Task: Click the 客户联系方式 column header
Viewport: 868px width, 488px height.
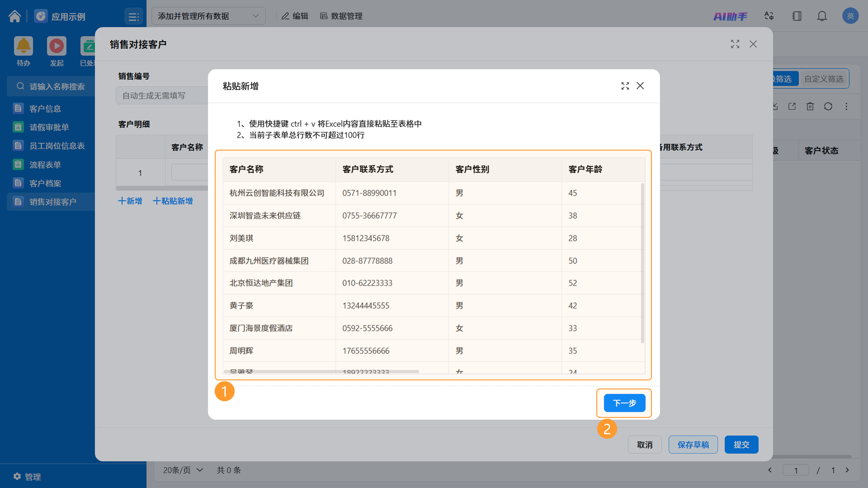Action: [x=392, y=169]
